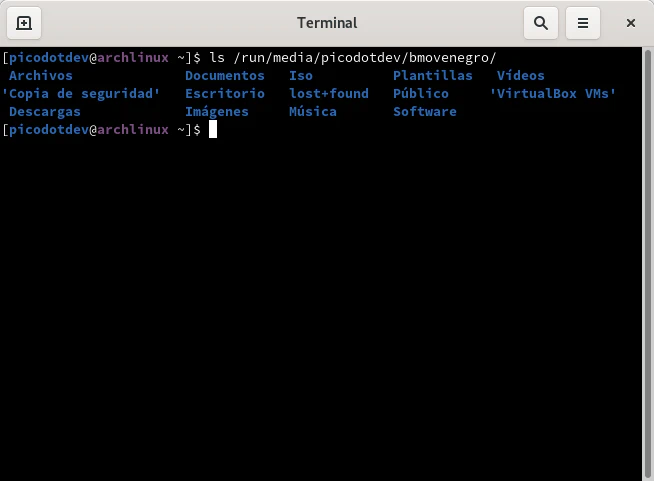Click the Imágenes folder name

[x=217, y=112]
